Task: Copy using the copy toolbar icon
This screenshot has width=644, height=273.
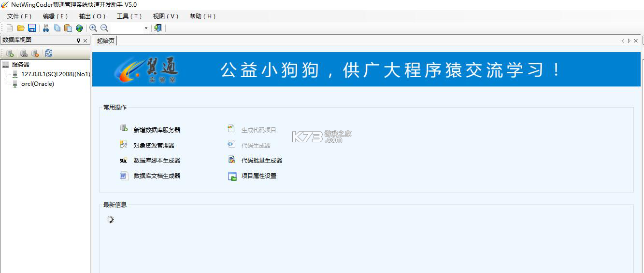Action: pos(57,28)
